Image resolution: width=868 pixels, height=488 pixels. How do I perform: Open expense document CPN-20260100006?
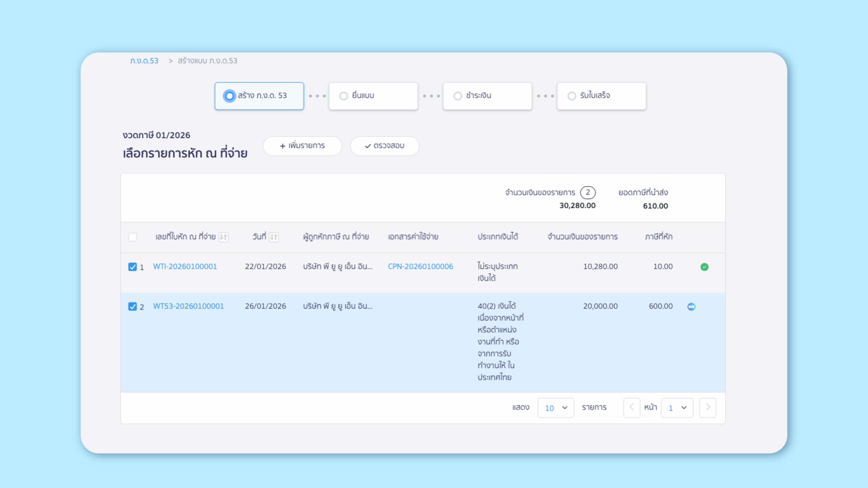[x=420, y=267]
